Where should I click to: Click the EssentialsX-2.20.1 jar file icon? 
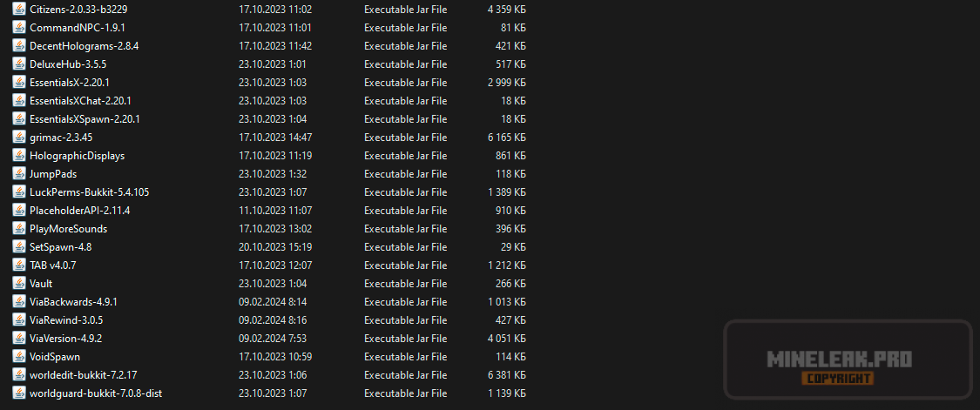19,82
